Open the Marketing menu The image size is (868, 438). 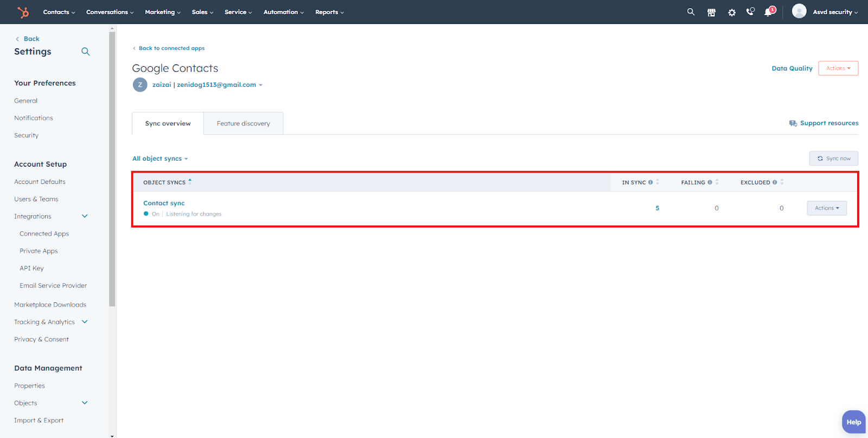(163, 12)
